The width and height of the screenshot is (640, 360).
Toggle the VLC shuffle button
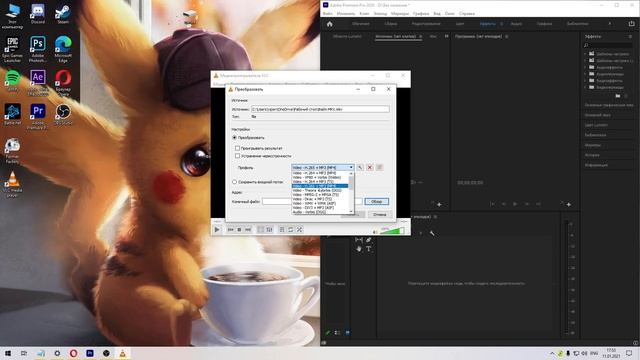pos(299,230)
